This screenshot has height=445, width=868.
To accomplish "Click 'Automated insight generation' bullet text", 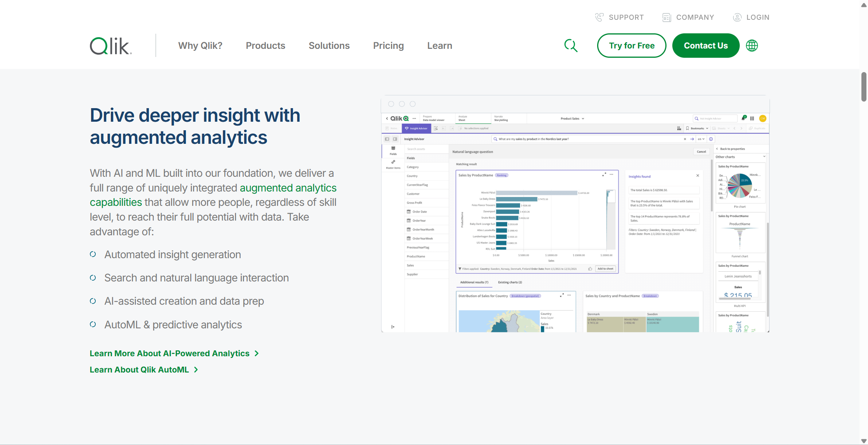I will coord(172,255).
